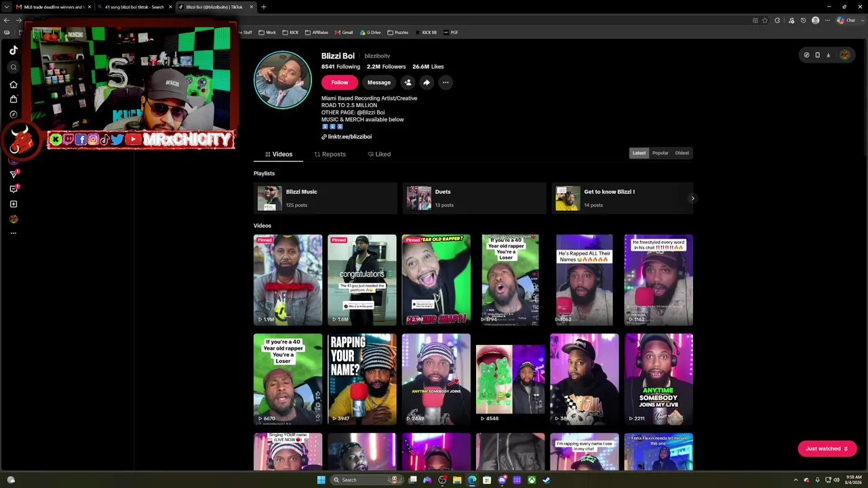View the 2.2M Followers list
Viewport: 868px width, 488px height.
[386, 66]
